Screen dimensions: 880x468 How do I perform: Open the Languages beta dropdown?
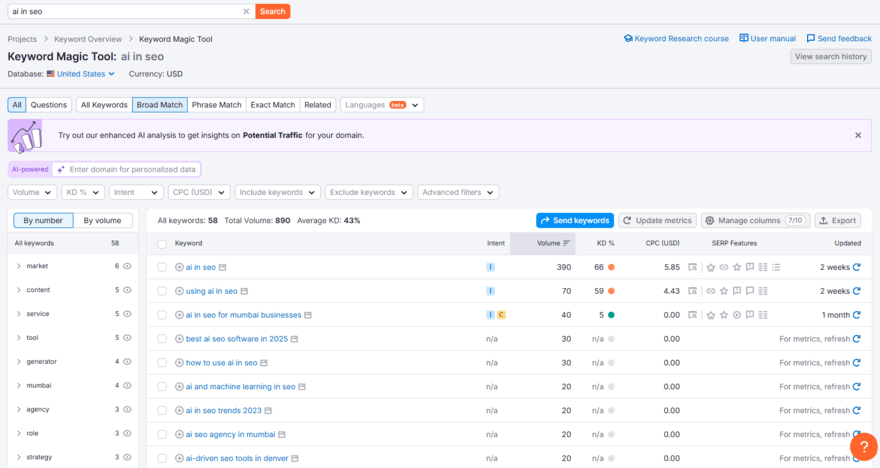382,105
